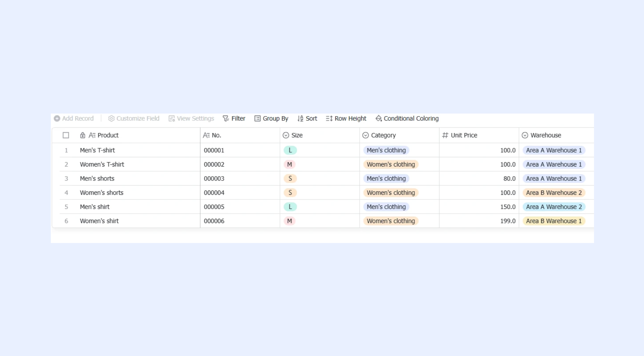Click the select icon beside Size header
The width and height of the screenshot is (644, 356).
point(286,135)
